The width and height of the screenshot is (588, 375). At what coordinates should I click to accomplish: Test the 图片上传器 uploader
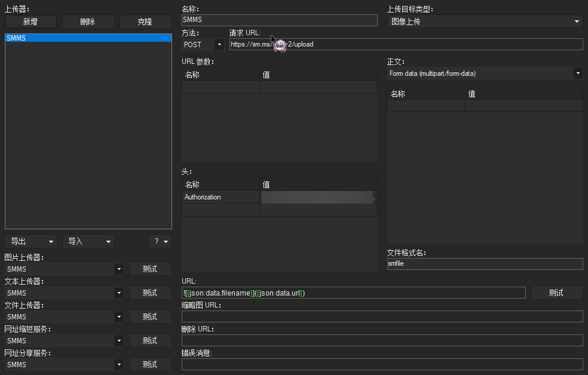(x=151, y=269)
